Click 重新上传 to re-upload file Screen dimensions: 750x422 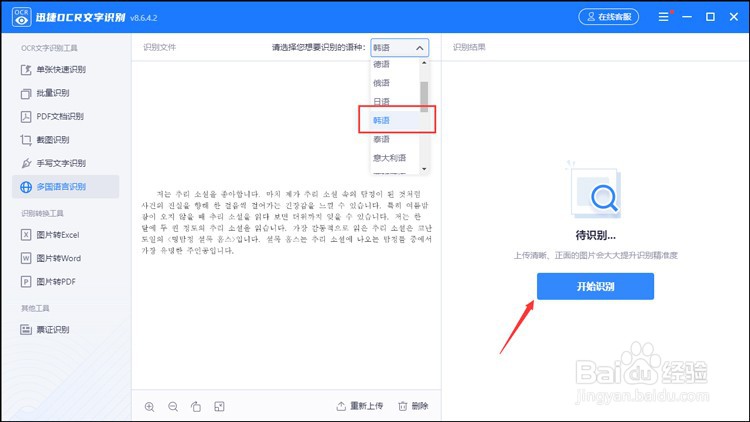[x=360, y=406]
